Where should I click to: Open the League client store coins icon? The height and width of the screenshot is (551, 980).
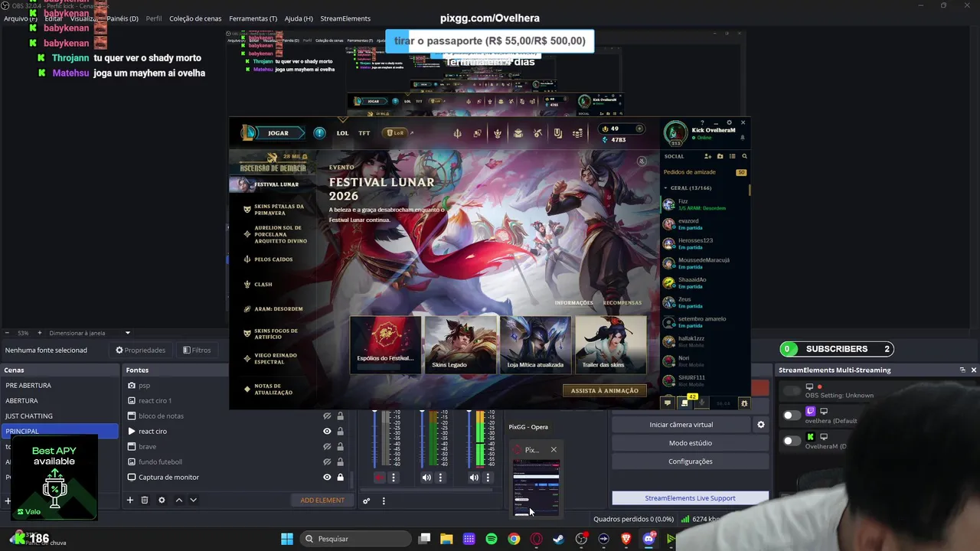tap(578, 133)
